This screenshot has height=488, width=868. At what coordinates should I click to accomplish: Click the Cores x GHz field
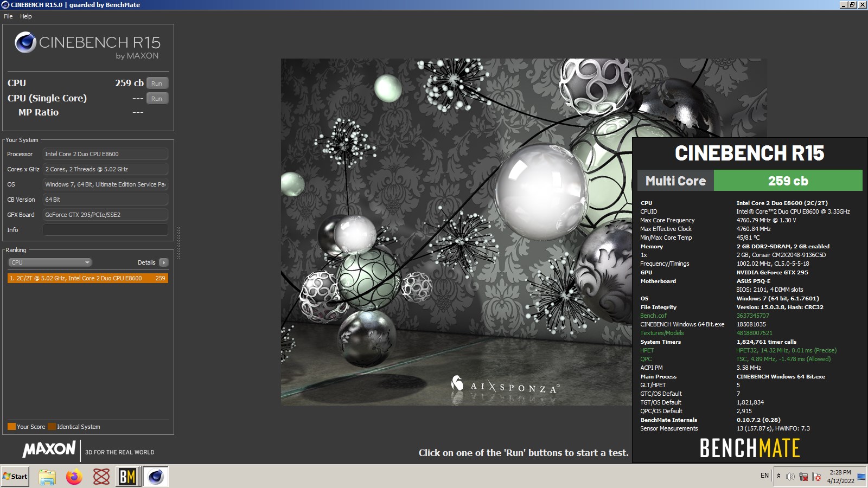click(x=105, y=169)
